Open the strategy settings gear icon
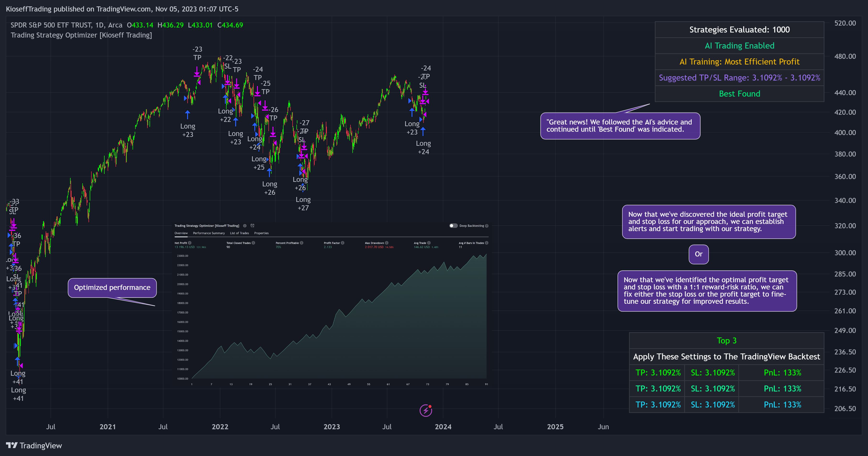 pyautogui.click(x=245, y=226)
